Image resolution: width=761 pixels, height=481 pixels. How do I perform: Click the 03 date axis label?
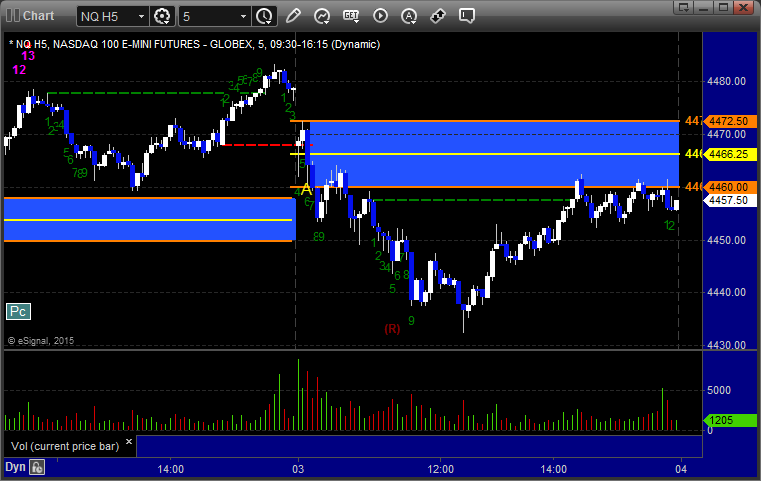click(298, 469)
